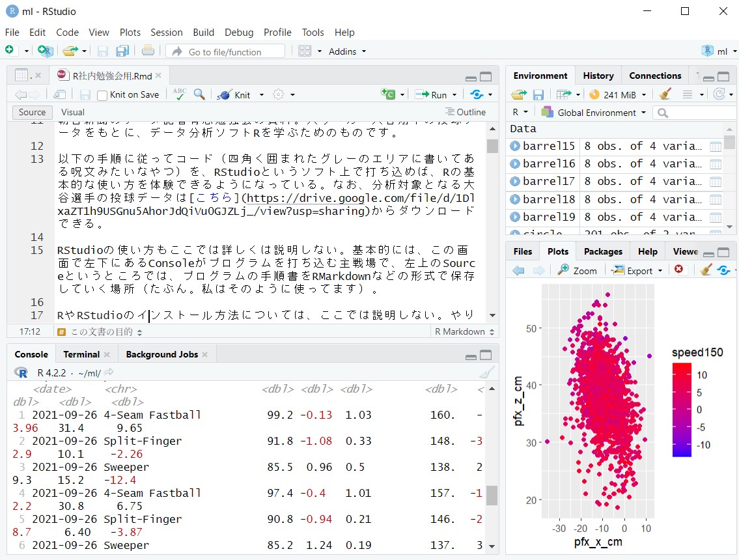Click the clear all plots broom icon
This screenshot has height=560, width=739.
click(706, 270)
